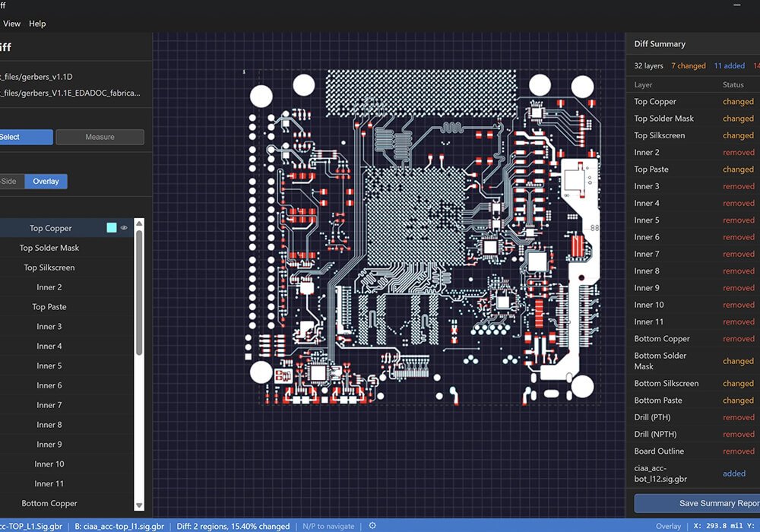Click Bottom Silkscreen row in Diff Summary
The image size is (760, 532).
click(x=693, y=383)
